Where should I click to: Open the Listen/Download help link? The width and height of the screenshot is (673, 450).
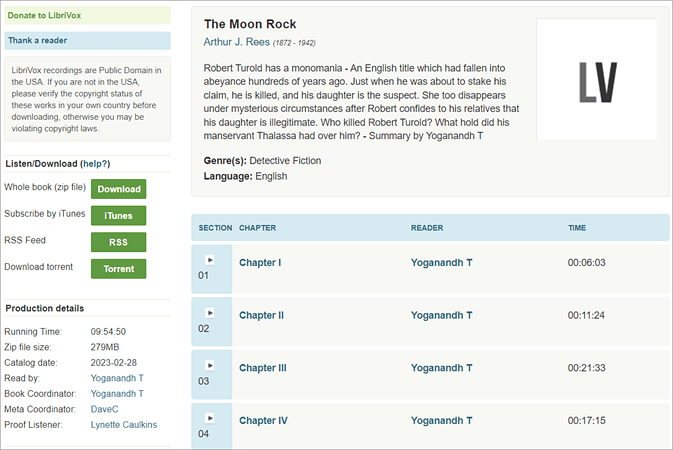[95, 163]
